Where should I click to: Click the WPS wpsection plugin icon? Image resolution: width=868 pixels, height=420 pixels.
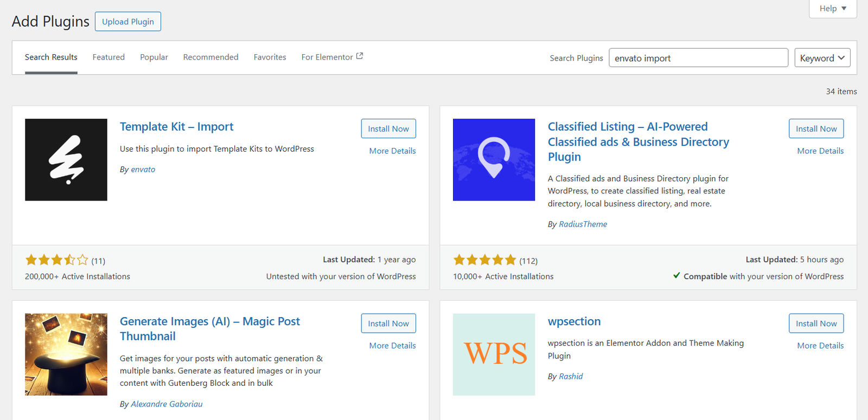tap(494, 354)
